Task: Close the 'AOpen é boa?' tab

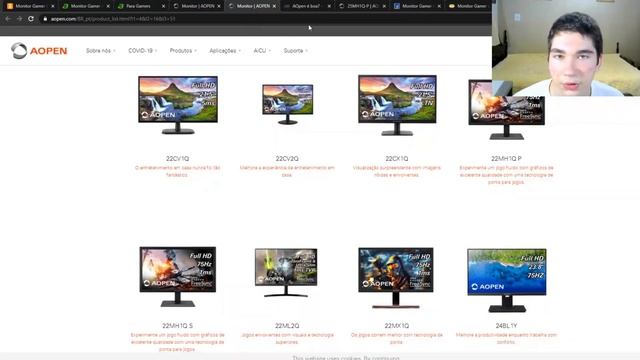Action: click(x=329, y=6)
